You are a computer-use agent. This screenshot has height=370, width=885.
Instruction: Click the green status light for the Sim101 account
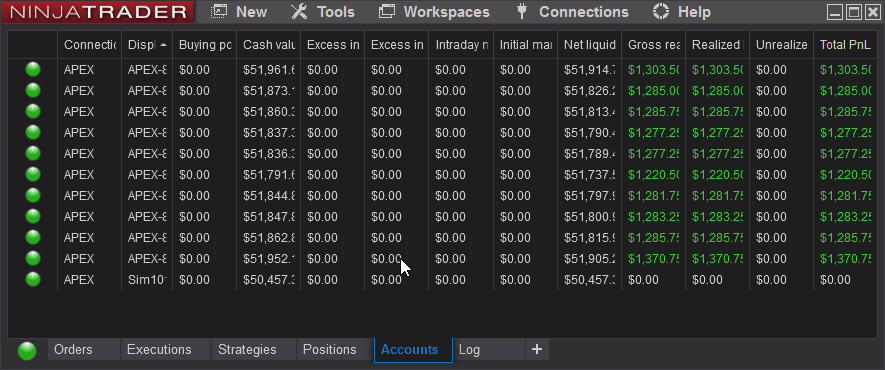click(33, 279)
